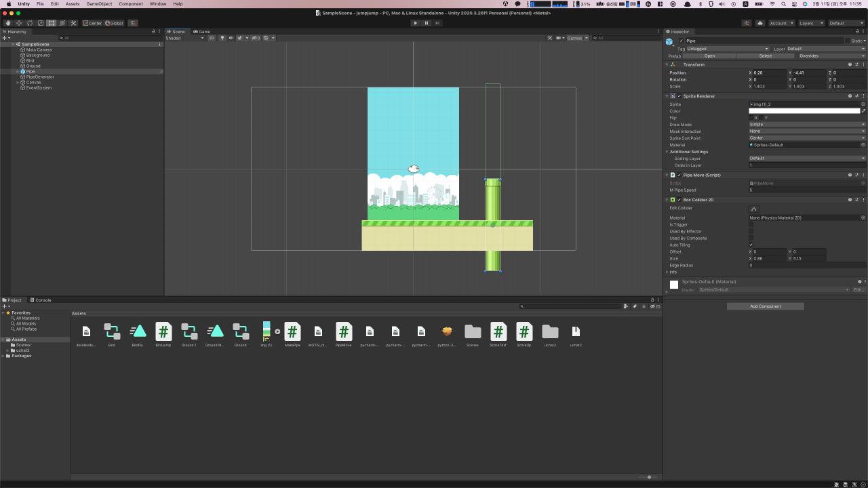Disable the Sprite Renderer component checkbox
The width and height of the screenshot is (868, 488).
coord(679,96)
